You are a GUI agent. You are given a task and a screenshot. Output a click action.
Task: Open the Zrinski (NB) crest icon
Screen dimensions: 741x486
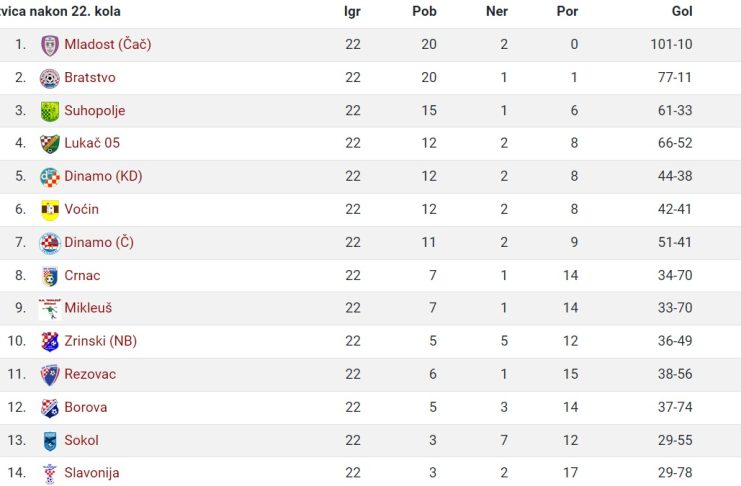coord(50,342)
